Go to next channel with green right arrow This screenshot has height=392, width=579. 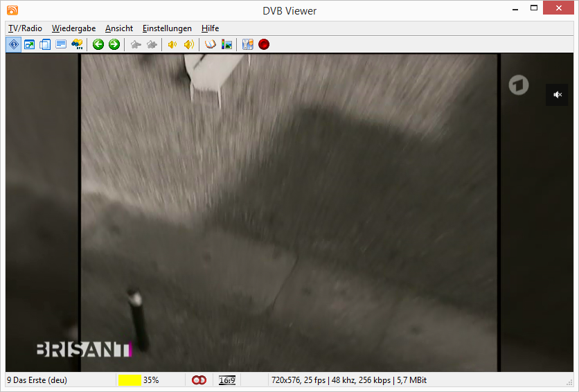coord(114,44)
